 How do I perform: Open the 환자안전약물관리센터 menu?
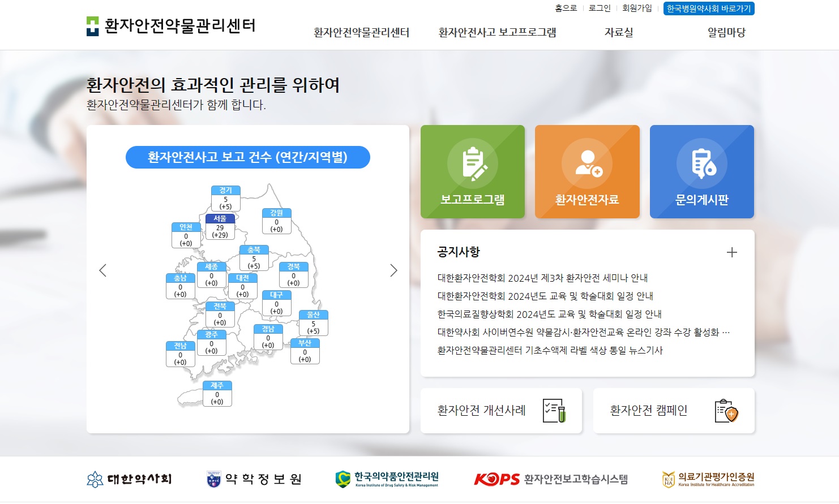[361, 32]
